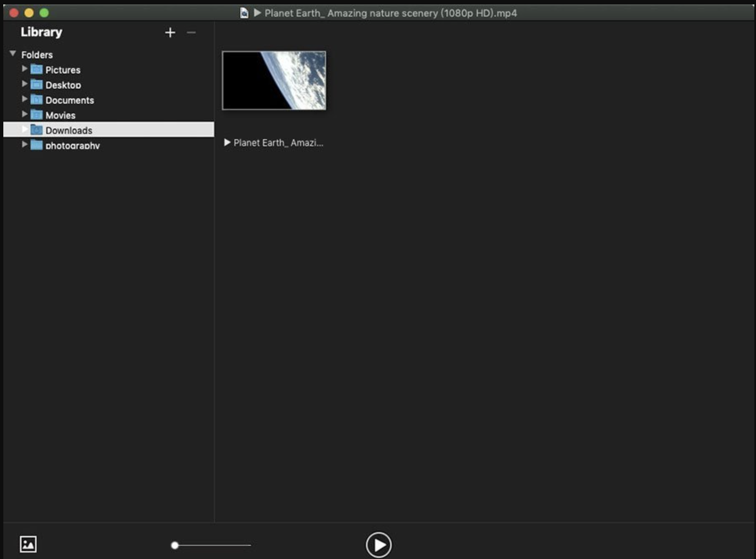Select the Movies folder
756x559 pixels.
pos(61,115)
